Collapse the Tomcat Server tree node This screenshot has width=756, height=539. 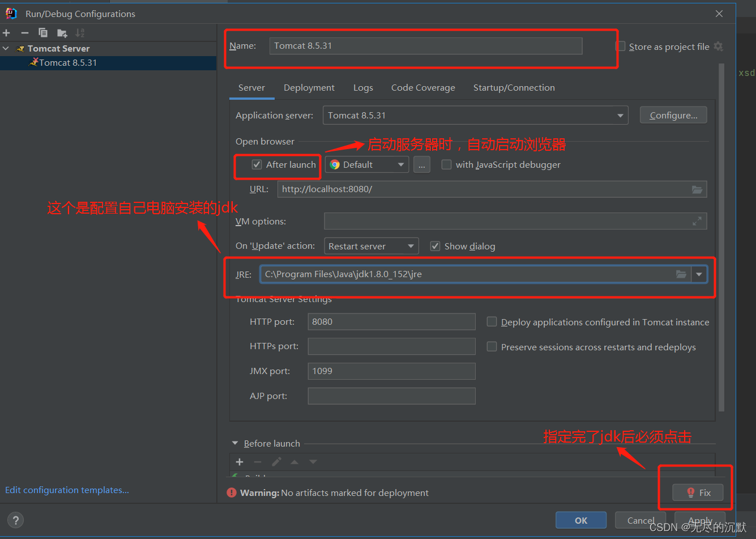6,49
